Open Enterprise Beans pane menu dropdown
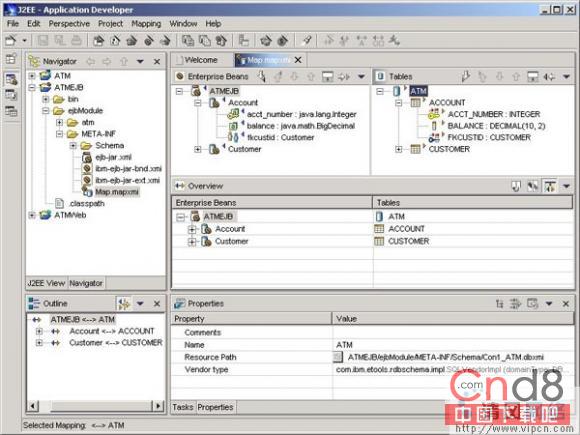Image resolution: width=580 pixels, height=435 pixels. click(361, 77)
